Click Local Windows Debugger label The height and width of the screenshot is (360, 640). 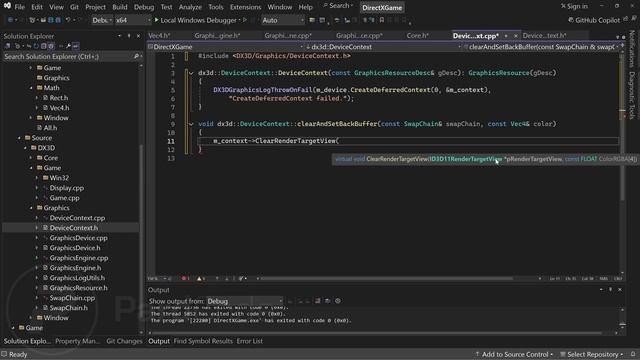(x=198, y=20)
